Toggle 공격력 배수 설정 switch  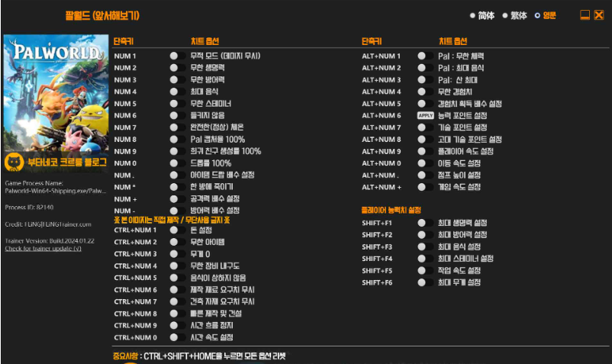[178, 199]
